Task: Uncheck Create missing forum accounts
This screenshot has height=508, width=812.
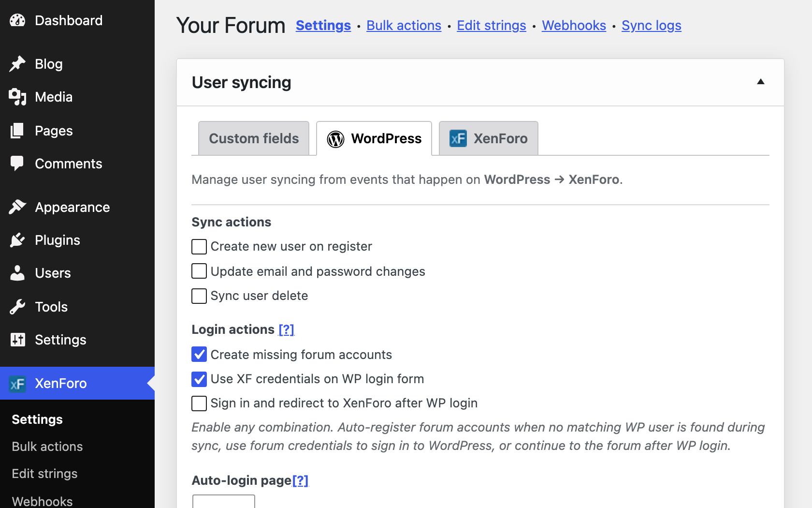Action: [199, 354]
